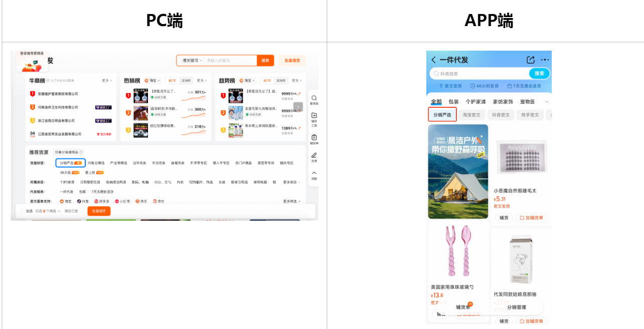This screenshot has height=329, width=644.
Task: Select the 分销严选 filter chip in APP
Action: (442, 115)
